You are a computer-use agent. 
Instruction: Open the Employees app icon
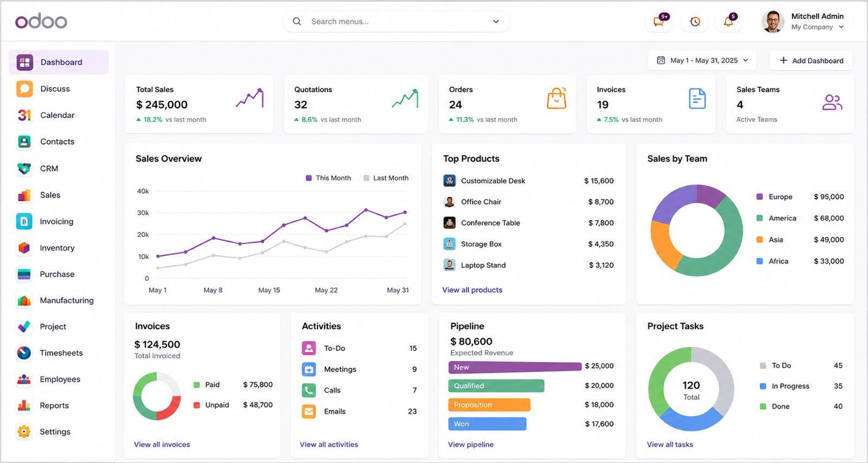24,379
